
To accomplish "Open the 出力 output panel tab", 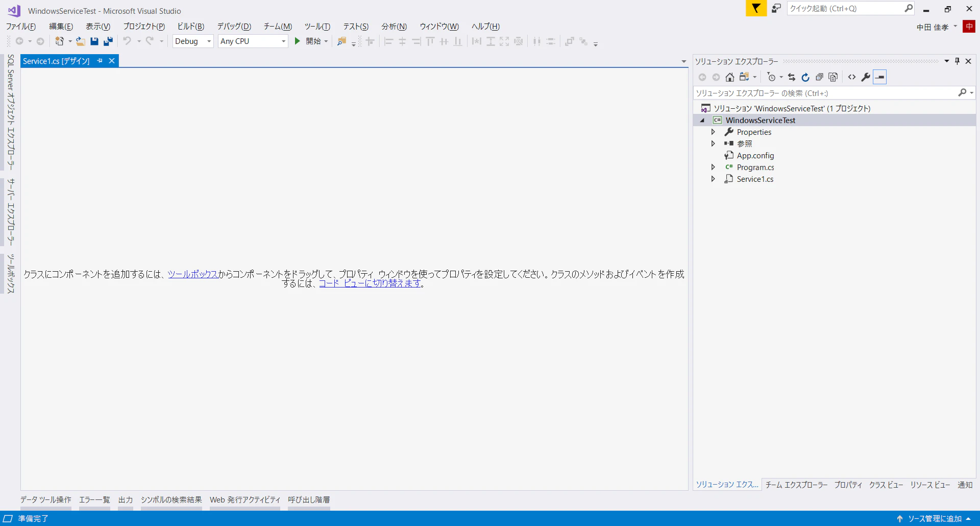I will [126, 499].
